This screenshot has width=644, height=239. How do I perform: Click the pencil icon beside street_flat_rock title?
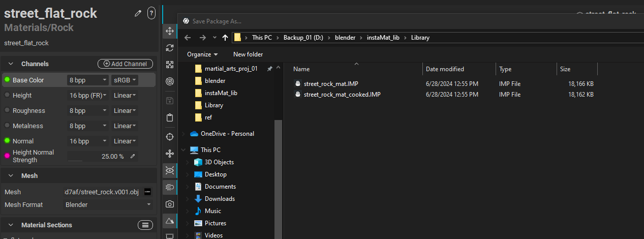138,14
